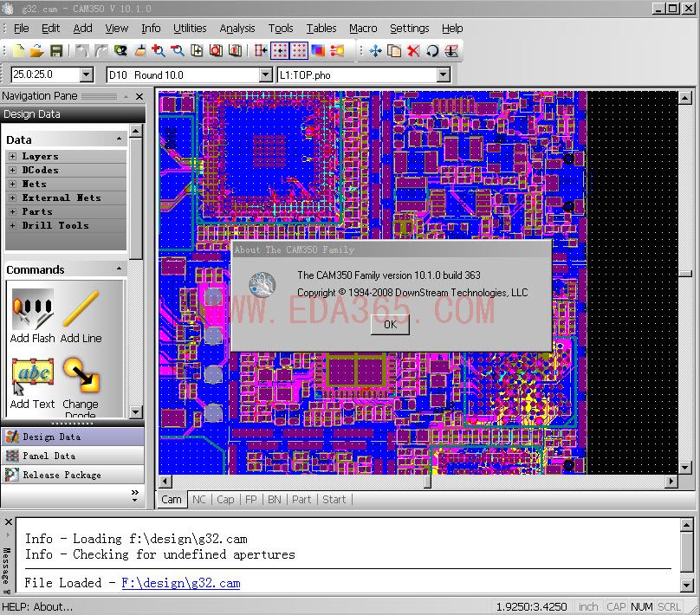Click the Mirror toolbar icon
Image resolution: width=700 pixels, height=615 pixels.
click(x=451, y=50)
